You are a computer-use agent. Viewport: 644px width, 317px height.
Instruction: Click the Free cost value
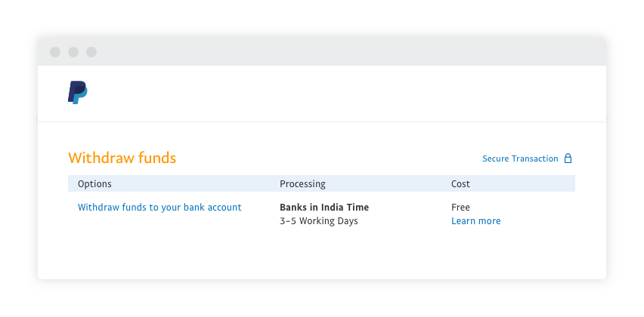[460, 208]
